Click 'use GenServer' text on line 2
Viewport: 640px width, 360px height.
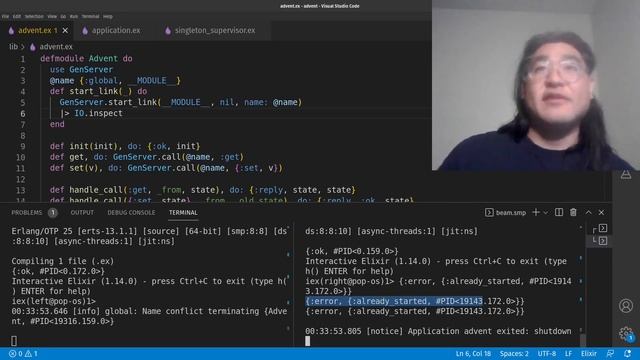pos(81,69)
